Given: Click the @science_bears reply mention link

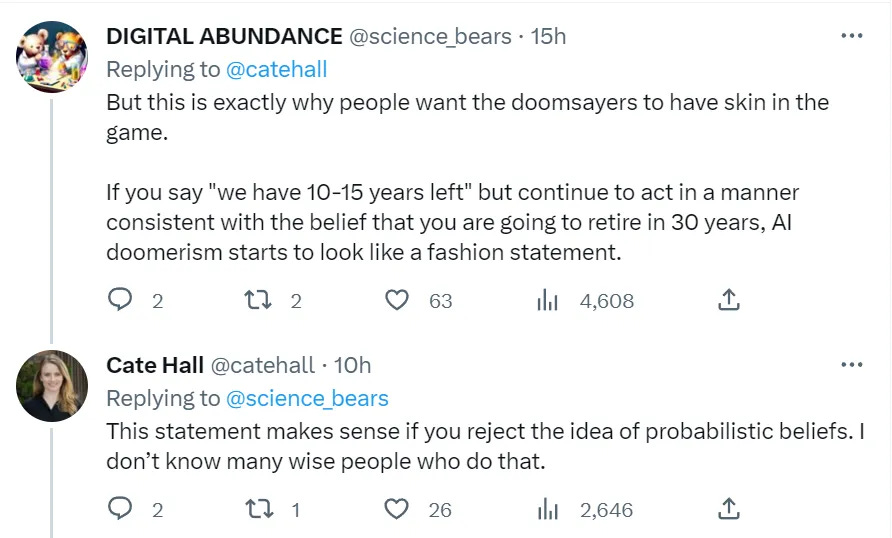Looking at the screenshot, I should pyautogui.click(x=307, y=398).
